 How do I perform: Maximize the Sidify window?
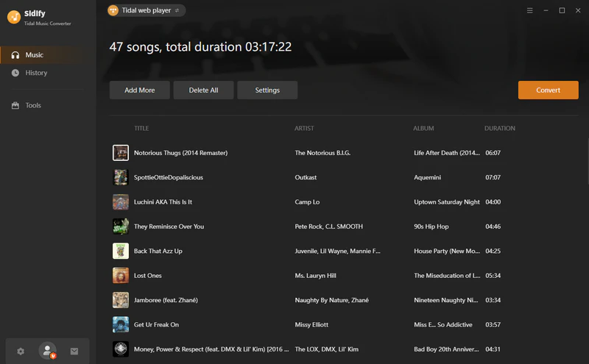click(562, 10)
